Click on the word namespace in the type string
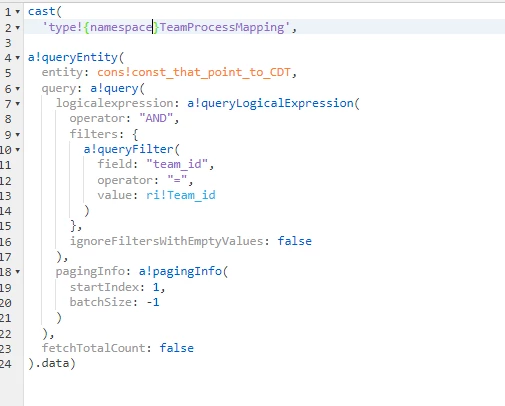Image resolution: width=505 pixels, height=406 pixels. (x=121, y=27)
